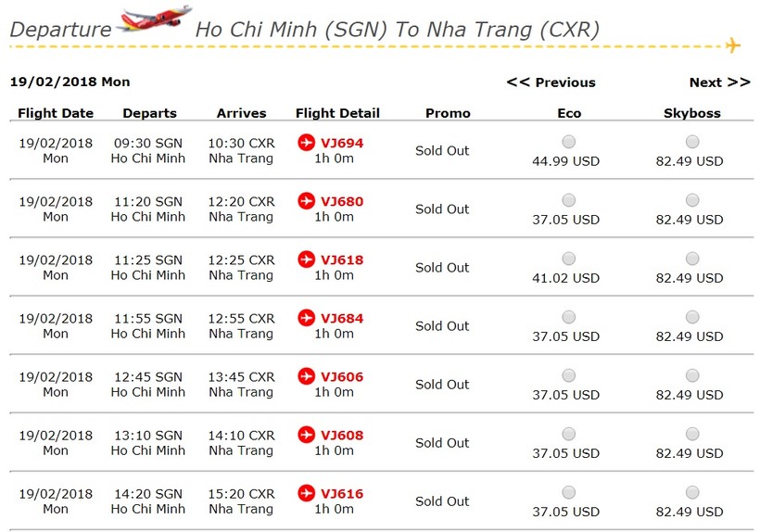Click the red plane icon beside VJ680

[307, 201]
